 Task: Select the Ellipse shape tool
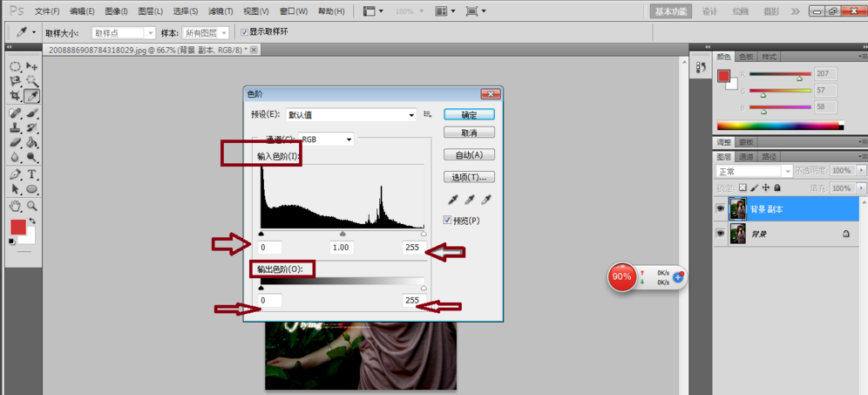click(x=32, y=189)
